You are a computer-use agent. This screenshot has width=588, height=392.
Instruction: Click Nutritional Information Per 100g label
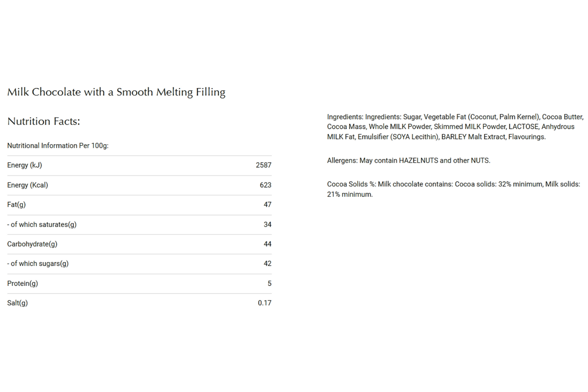point(58,146)
